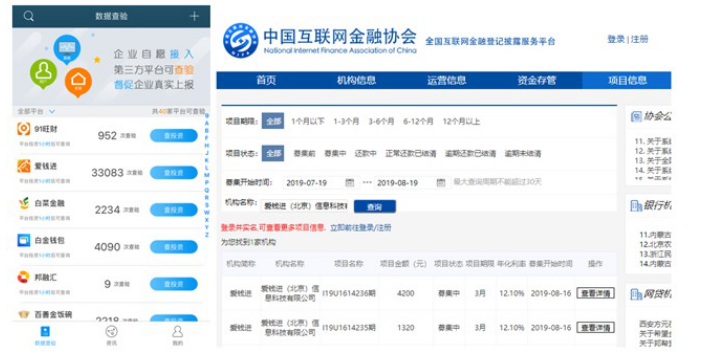Open the 机构信息 navigation tab
This screenshot has height=361, width=710.
click(356, 81)
